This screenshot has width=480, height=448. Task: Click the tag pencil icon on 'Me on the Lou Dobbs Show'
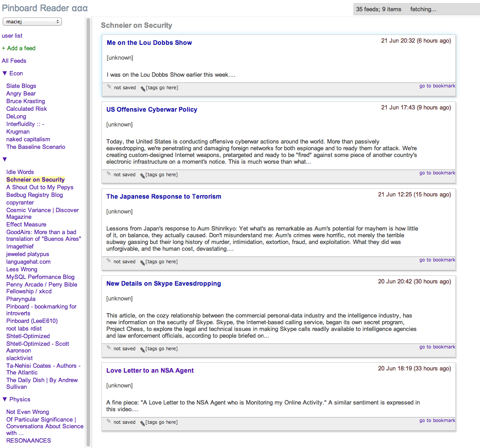[x=143, y=89]
